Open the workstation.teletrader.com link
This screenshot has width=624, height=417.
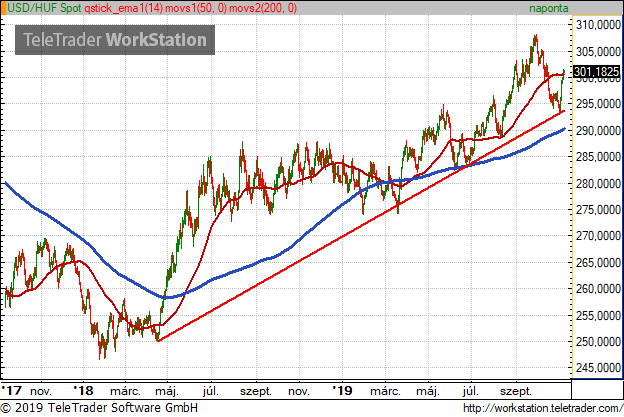(543, 408)
